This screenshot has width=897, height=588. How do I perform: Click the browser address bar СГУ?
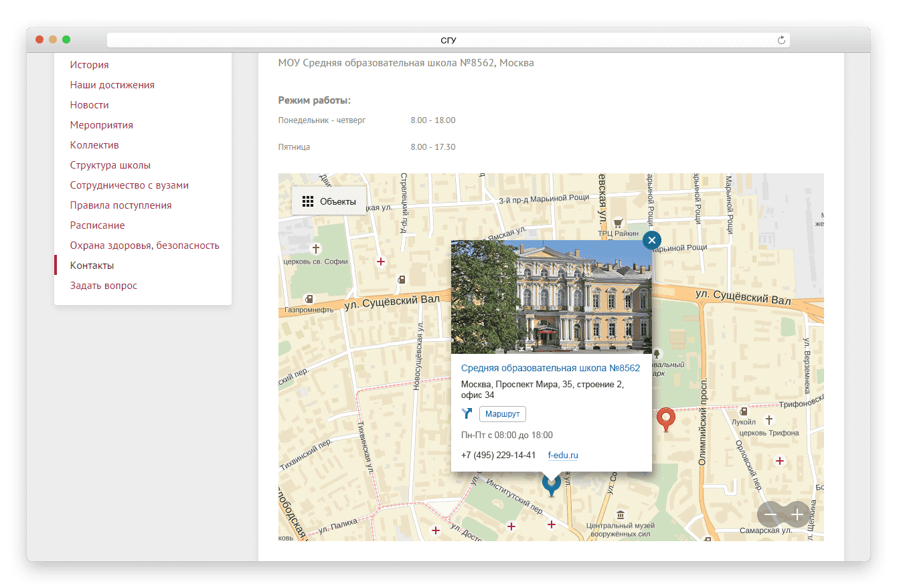[x=448, y=40]
